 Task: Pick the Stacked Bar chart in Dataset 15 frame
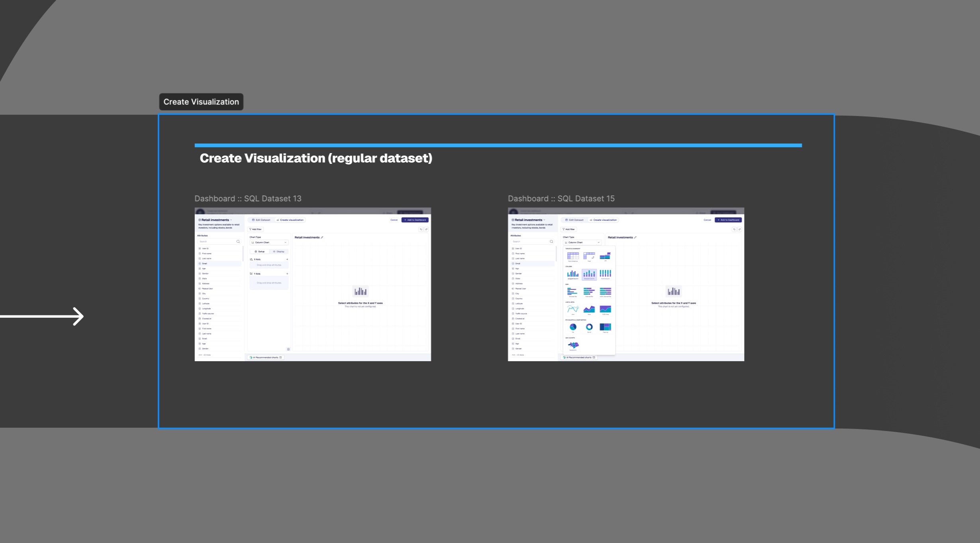coord(589,292)
